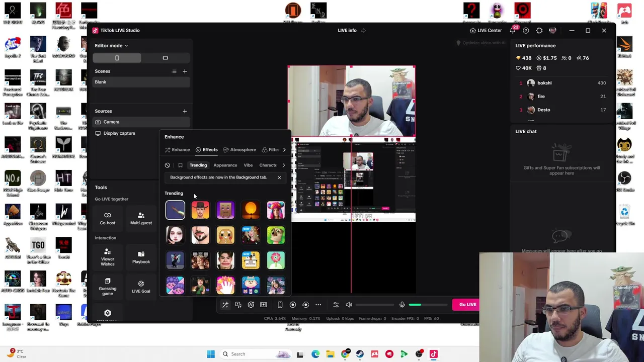The height and width of the screenshot is (362, 644).
Task: Switch to landscape layout mode
Action: 165,58
